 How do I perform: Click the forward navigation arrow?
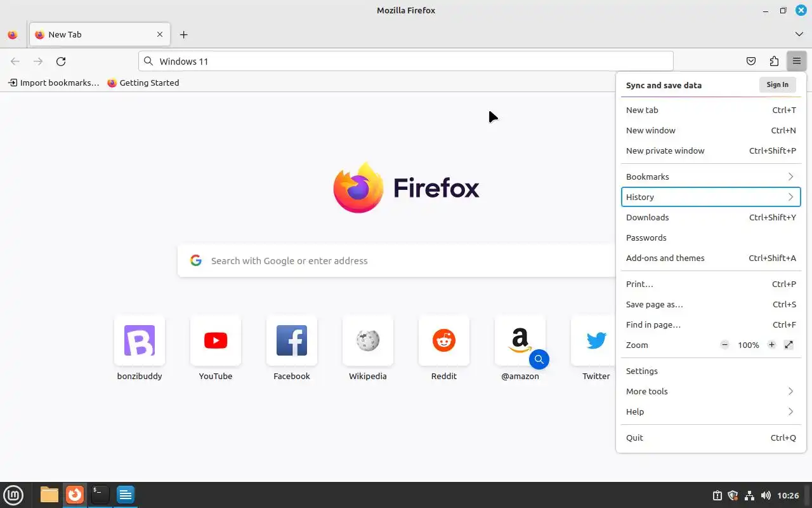38,62
